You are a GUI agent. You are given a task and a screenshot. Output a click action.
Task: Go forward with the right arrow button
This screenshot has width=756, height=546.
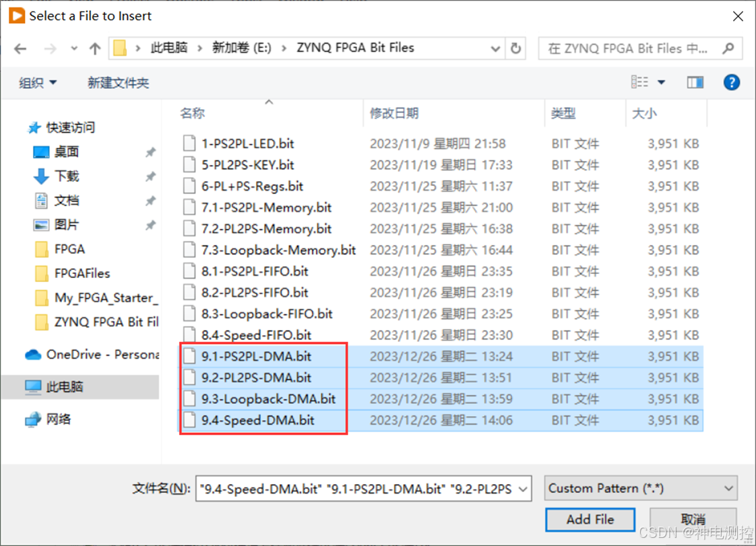[x=50, y=48]
